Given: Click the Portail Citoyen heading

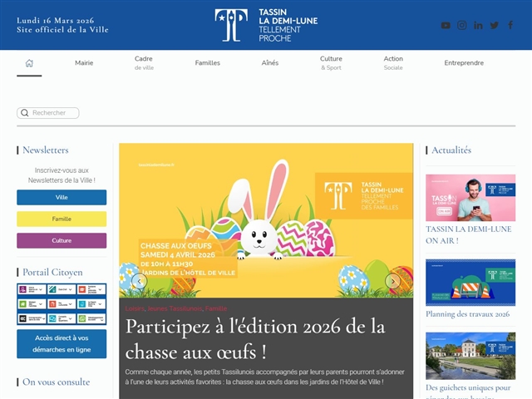Looking at the screenshot, I should coord(52,272).
